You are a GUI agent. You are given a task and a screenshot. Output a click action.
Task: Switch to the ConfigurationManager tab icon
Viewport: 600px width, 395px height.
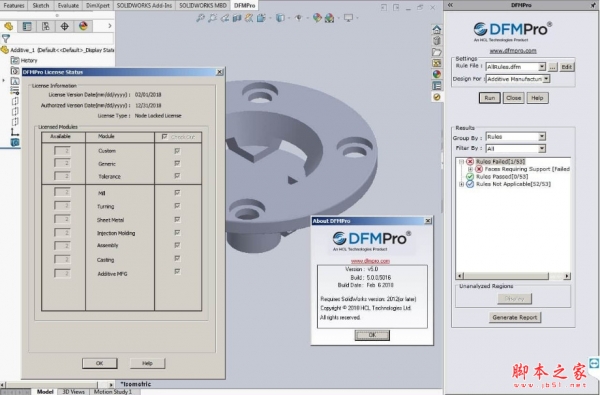(x=46, y=26)
